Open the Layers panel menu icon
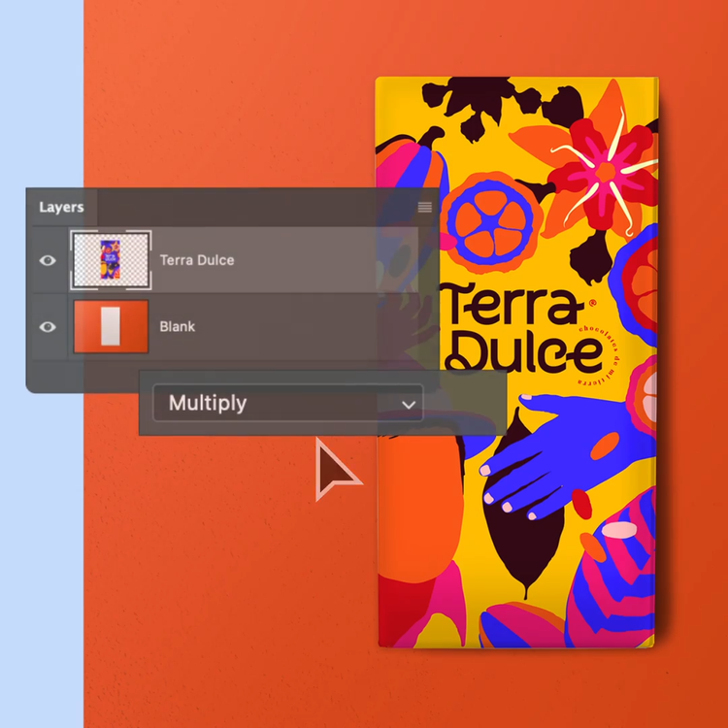The image size is (728, 728). tap(424, 207)
